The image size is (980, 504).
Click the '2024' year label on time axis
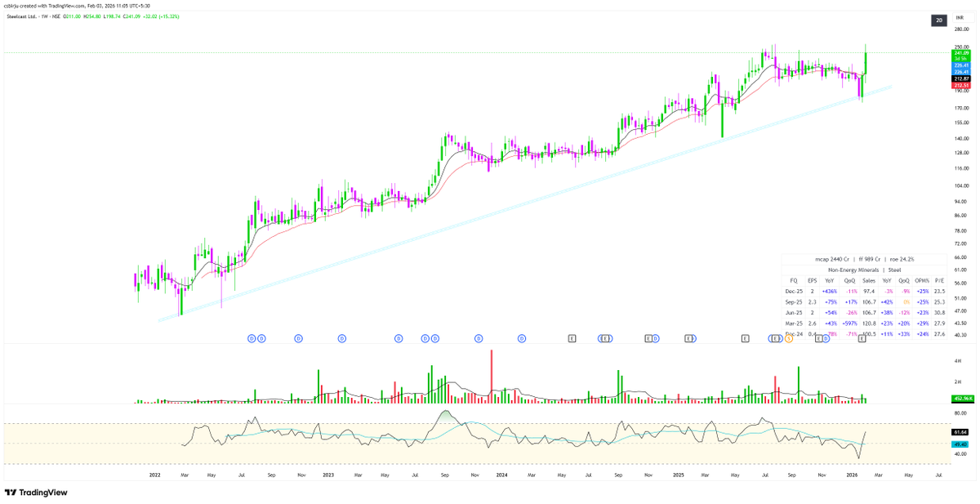[501, 474]
